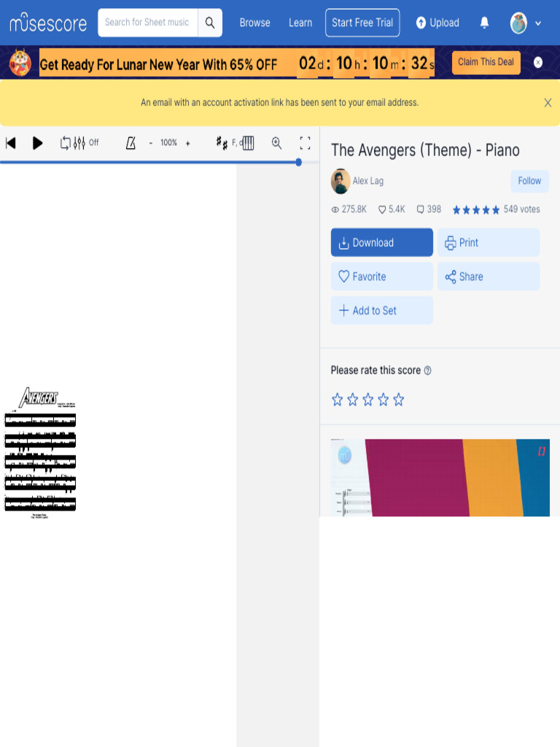
Task: Click the 398 comments count
Action: [x=429, y=209]
